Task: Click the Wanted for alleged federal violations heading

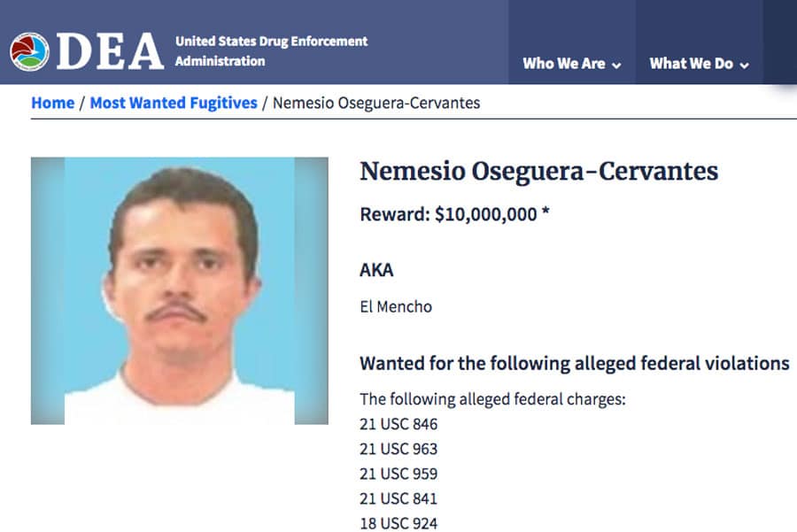Action: (575, 363)
